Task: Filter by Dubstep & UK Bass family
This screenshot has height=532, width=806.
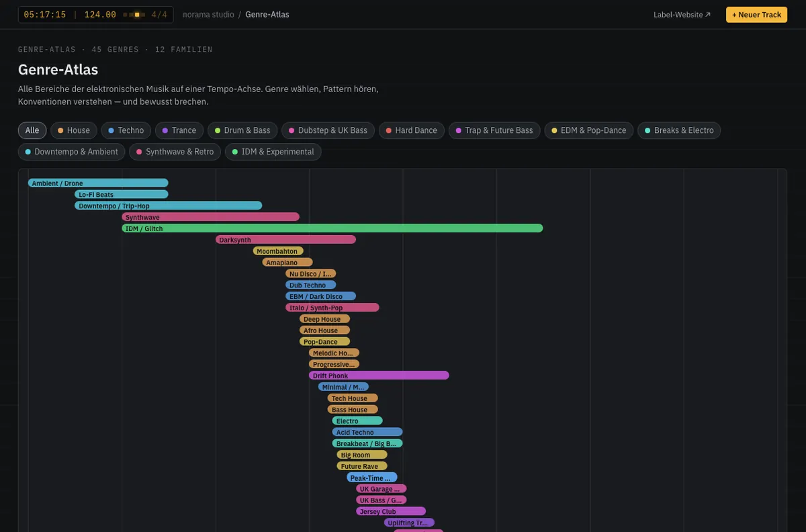Action: 328,130
